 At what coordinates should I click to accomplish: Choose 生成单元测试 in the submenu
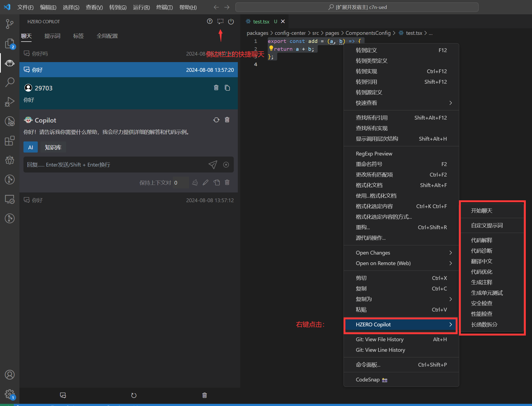[492, 293]
